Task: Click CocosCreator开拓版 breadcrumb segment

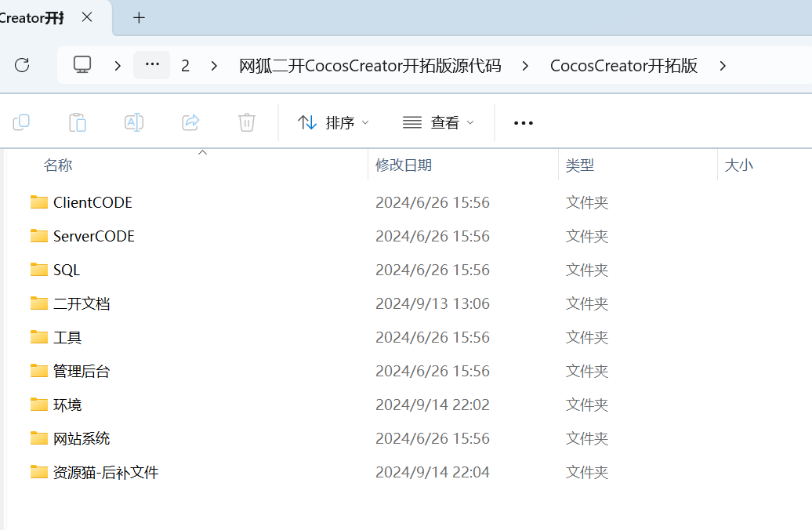Action: (x=624, y=66)
